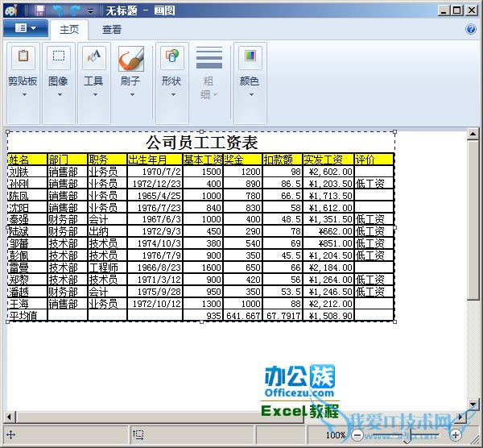Image resolution: width=483 pixels, height=448 pixels.
Task: Click the vertical scrollbar up arrow
Action: pyautogui.click(x=473, y=134)
